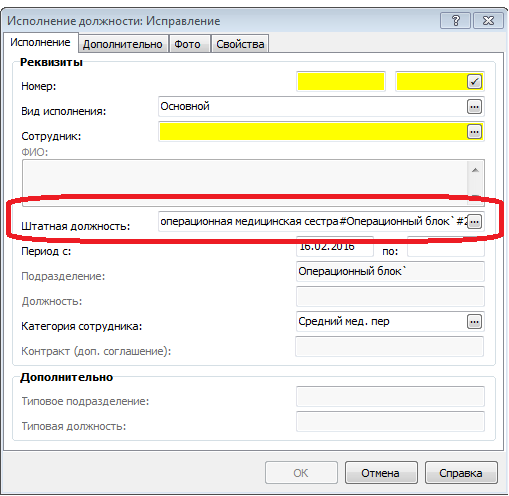Open the Сотрудник selection ellipsis button

[x=474, y=132]
